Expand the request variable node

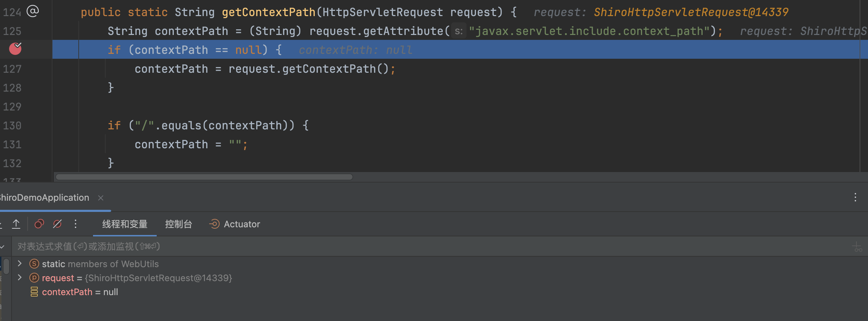coord(20,277)
